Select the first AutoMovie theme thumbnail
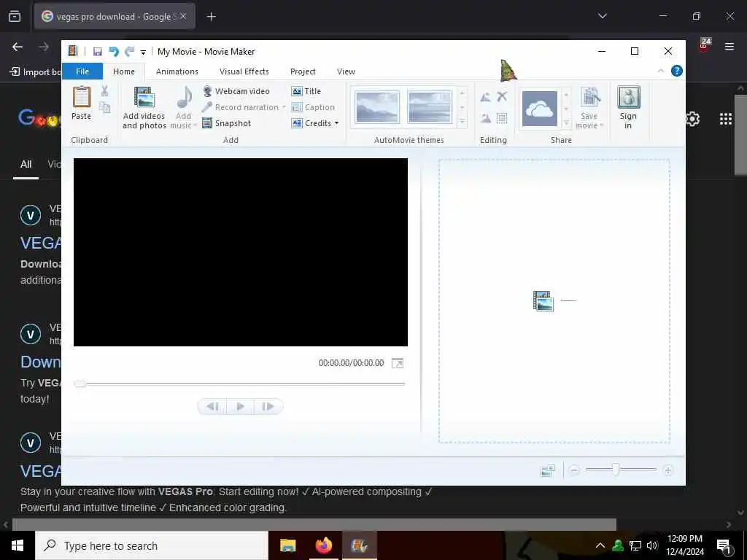The height and width of the screenshot is (560, 747). click(x=377, y=107)
